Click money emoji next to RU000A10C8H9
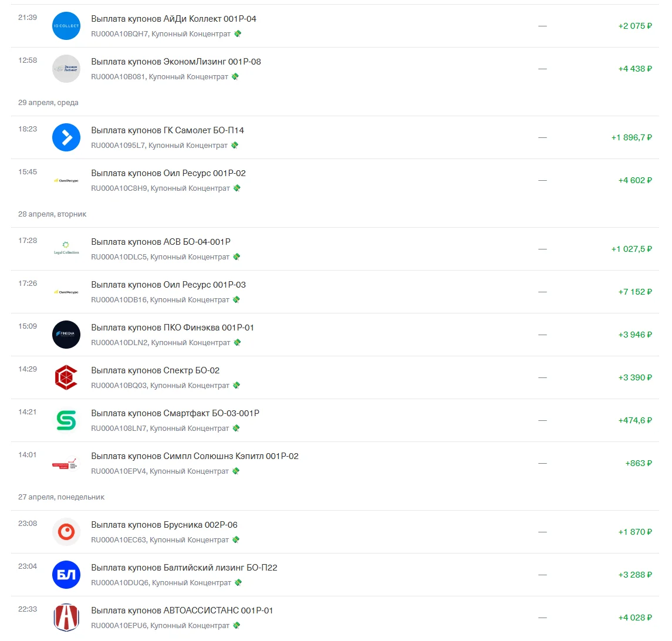The image size is (672, 641). coord(237,188)
